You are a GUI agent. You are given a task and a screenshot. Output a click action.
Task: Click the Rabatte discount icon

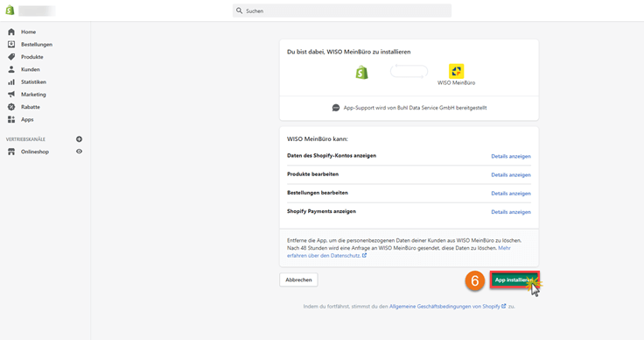click(x=11, y=107)
